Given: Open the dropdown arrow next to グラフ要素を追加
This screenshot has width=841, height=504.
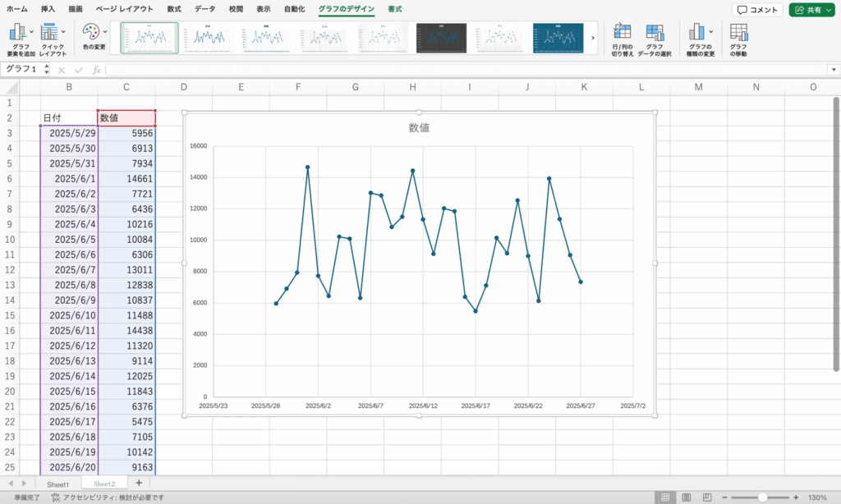Looking at the screenshot, I should click(31, 32).
